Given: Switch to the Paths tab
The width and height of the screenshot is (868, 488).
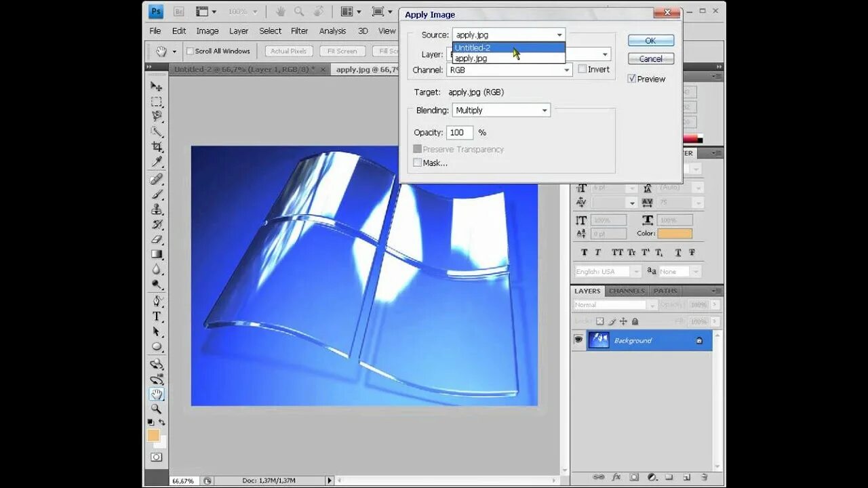Looking at the screenshot, I should 665,291.
